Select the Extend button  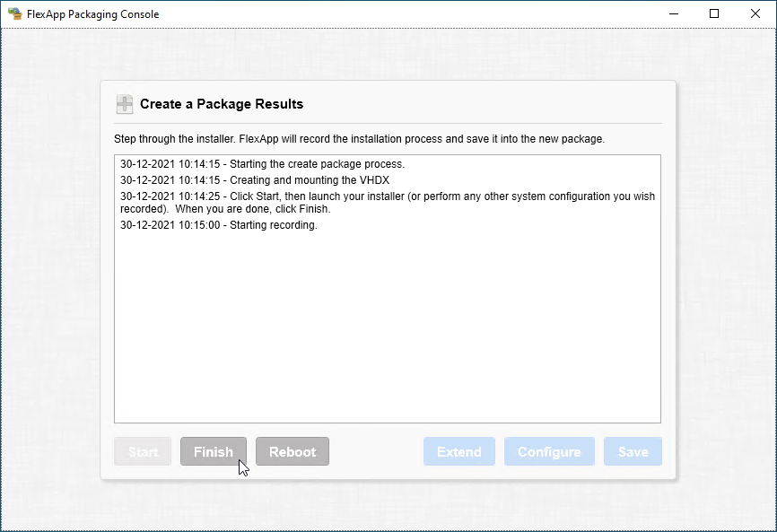[459, 452]
